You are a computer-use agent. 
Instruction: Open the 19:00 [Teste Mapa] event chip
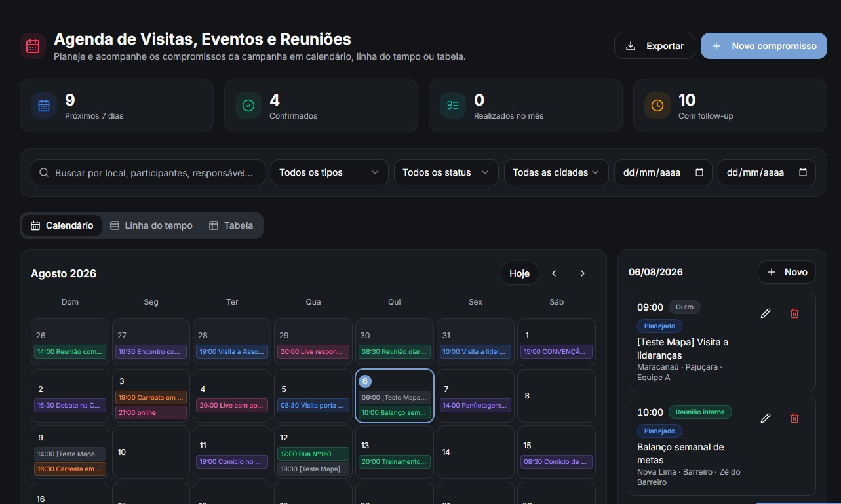(x=313, y=469)
